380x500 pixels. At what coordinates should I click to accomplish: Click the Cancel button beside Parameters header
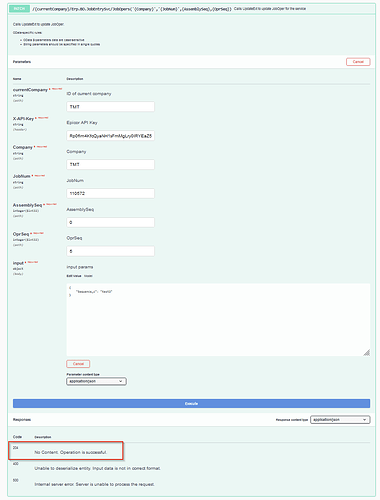pyautogui.click(x=358, y=62)
